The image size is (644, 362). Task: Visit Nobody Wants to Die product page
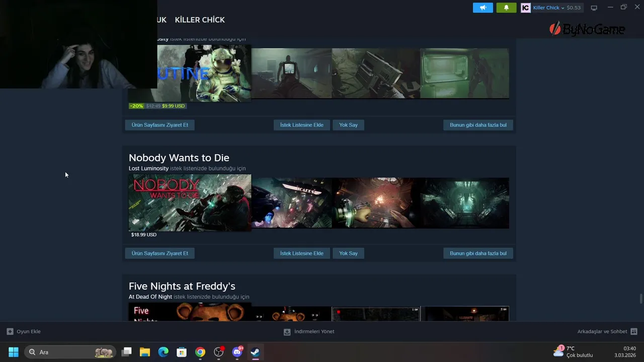click(159, 253)
